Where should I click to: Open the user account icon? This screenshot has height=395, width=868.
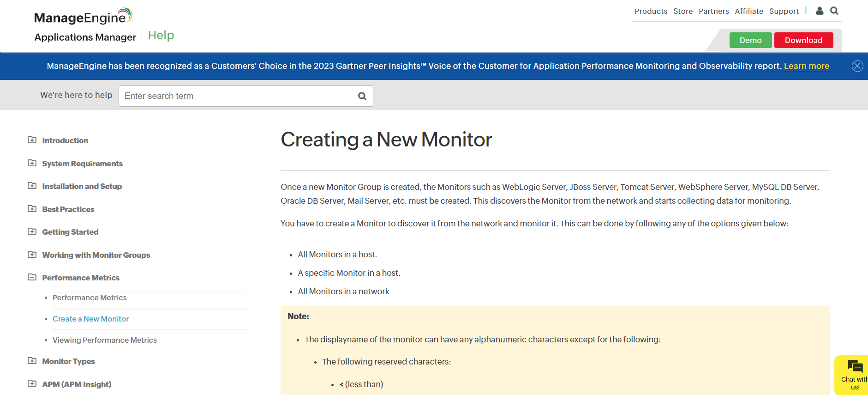pos(820,11)
